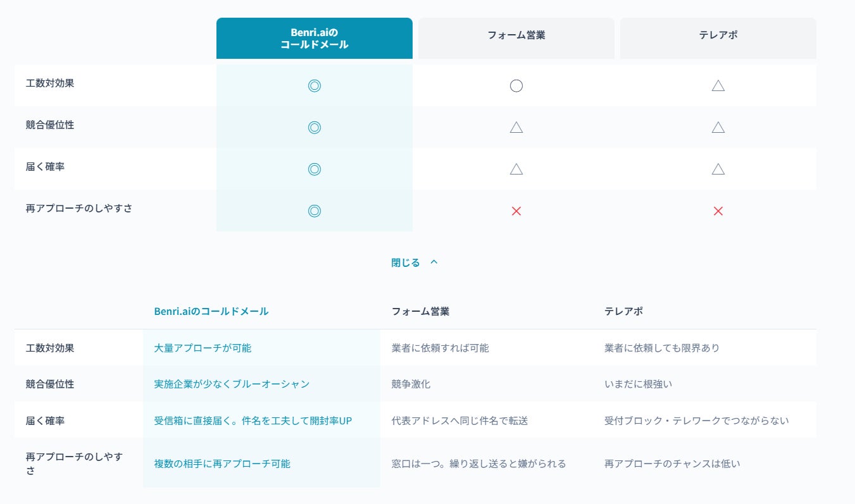Click the lower Benri.aiのコールドメール heading

pos(211,311)
